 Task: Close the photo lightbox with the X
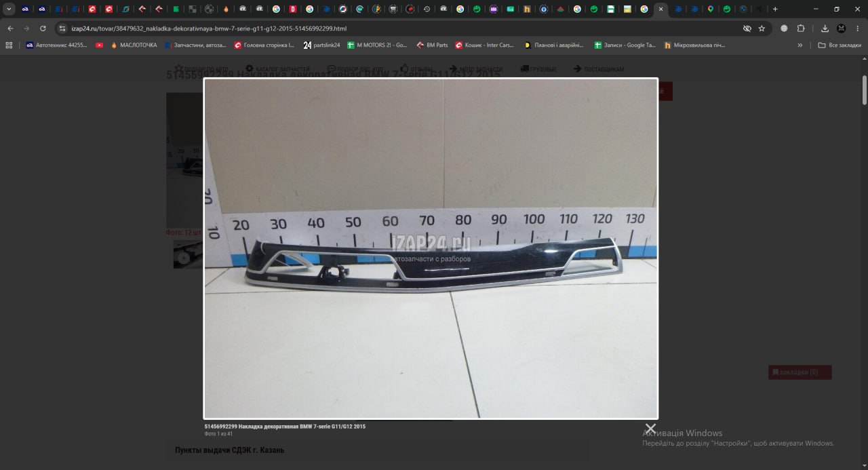coord(650,429)
